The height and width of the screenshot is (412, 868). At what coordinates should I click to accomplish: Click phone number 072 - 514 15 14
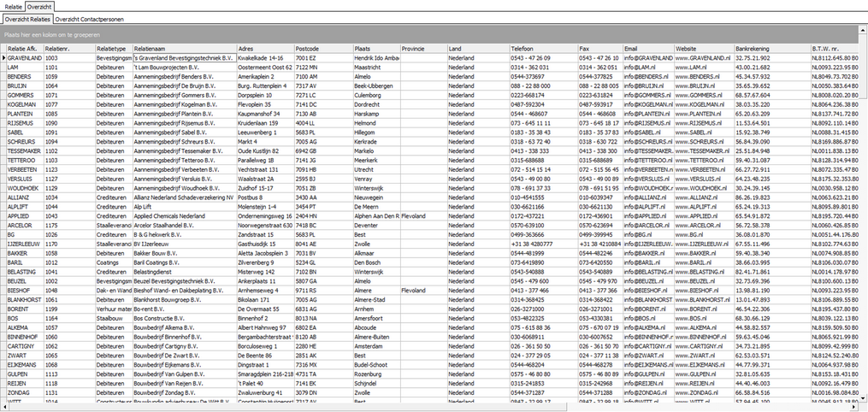(x=544, y=169)
